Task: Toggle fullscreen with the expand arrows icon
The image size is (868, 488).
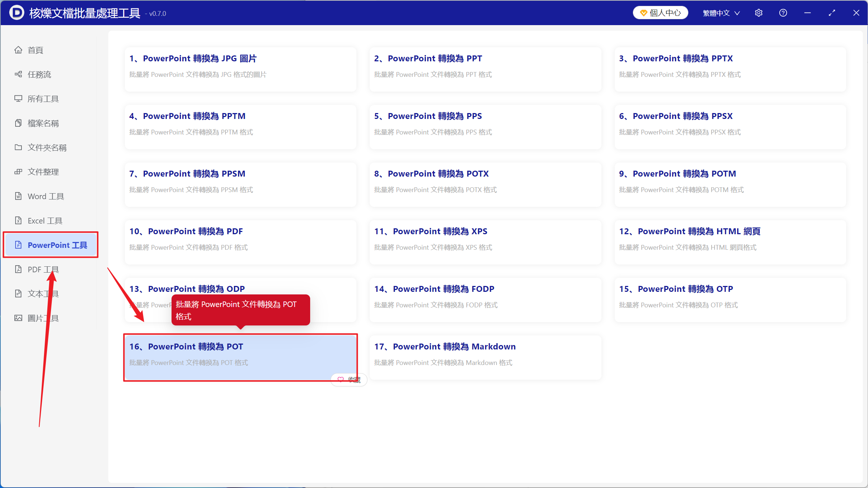Action: tap(832, 13)
